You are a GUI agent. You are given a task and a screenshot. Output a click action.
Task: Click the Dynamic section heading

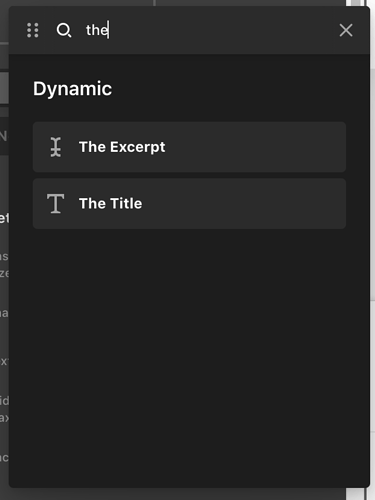tap(73, 89)
